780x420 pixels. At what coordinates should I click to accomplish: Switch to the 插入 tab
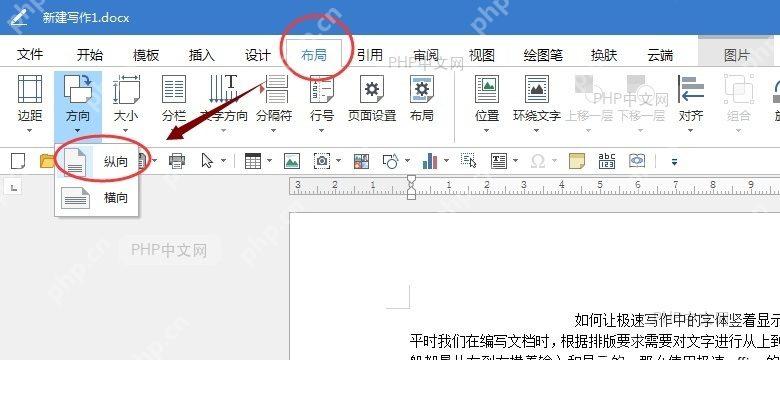point(201,54)
